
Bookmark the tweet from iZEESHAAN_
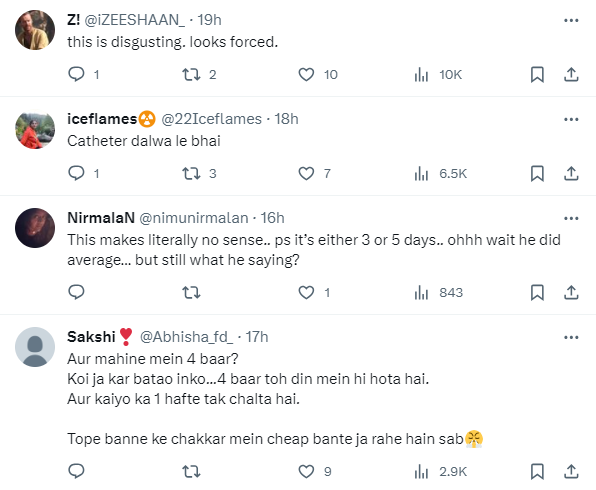point(537,75)
